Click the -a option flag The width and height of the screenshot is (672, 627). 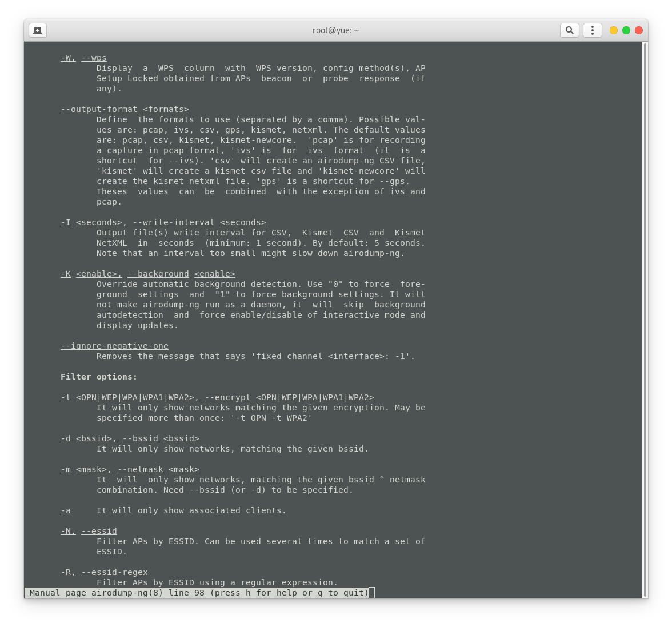click(x=66, y=510)
